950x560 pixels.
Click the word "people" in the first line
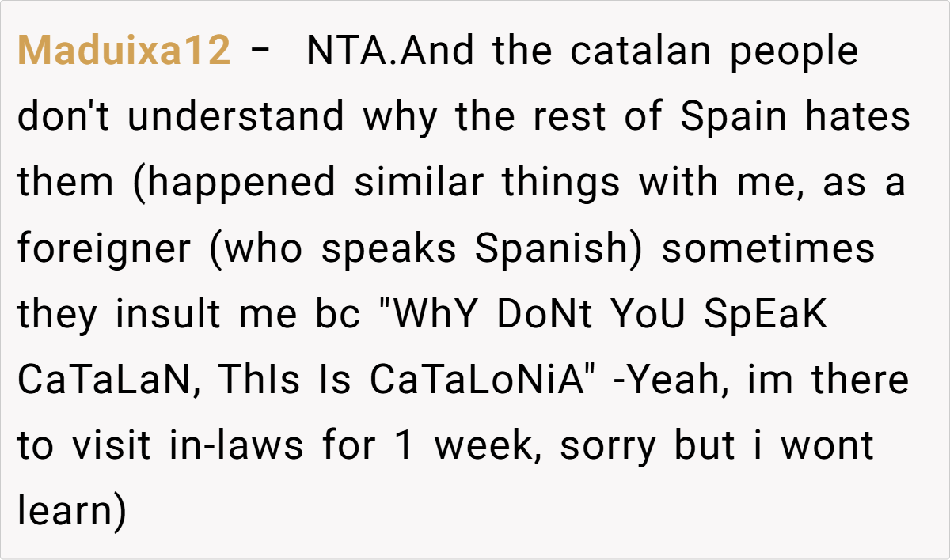coord(793,51)
